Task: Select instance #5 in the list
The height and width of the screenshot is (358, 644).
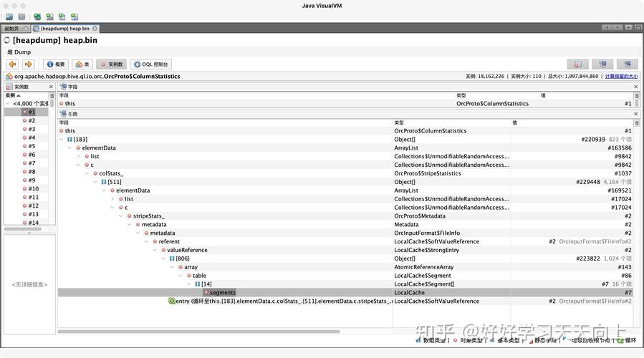Action: [x=32, y=146]
